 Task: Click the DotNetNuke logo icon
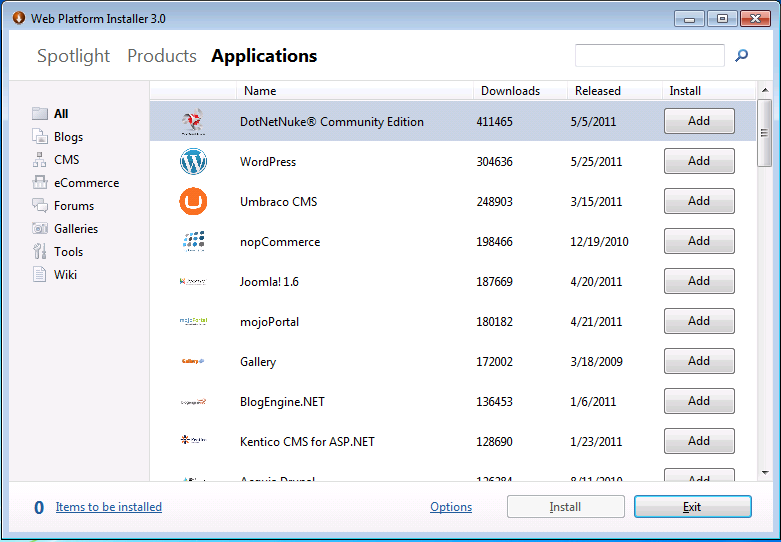pos(193,122)
